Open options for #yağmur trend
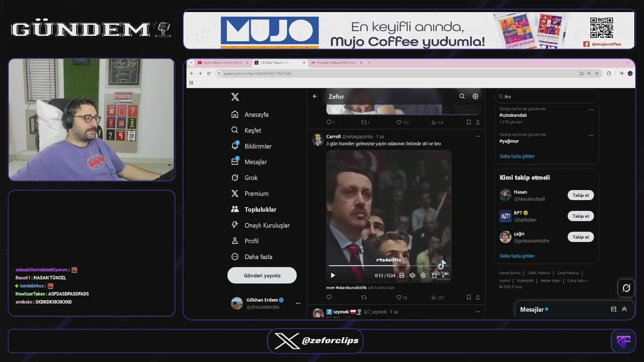644x362 pixels. click(591, 135)
